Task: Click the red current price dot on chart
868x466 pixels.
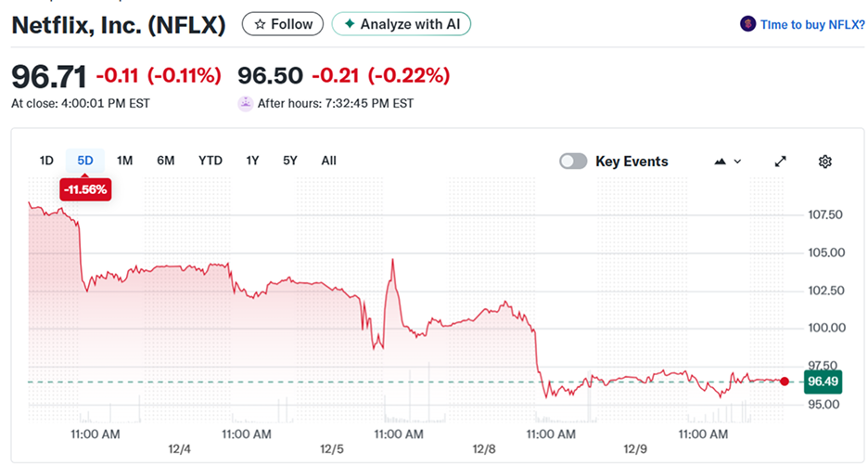Action: [x=785, y=382]
